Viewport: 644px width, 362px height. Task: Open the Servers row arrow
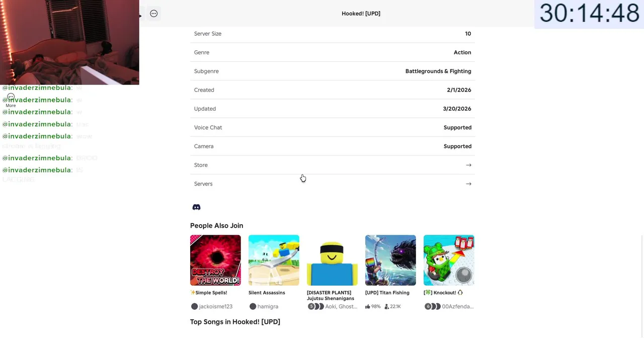point(468,184)
